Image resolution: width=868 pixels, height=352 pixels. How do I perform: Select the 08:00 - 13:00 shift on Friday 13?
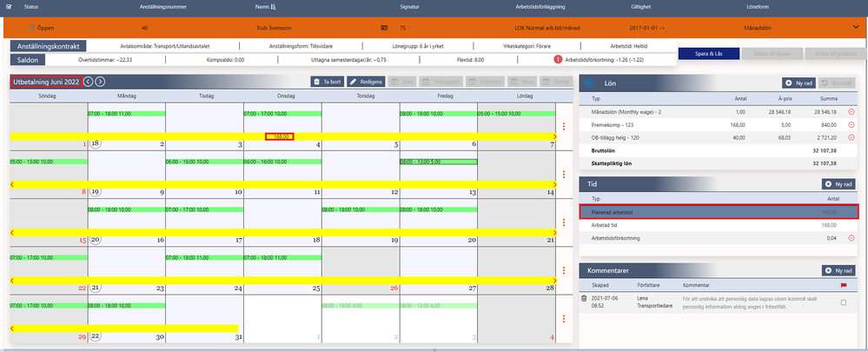click(439, 162)
